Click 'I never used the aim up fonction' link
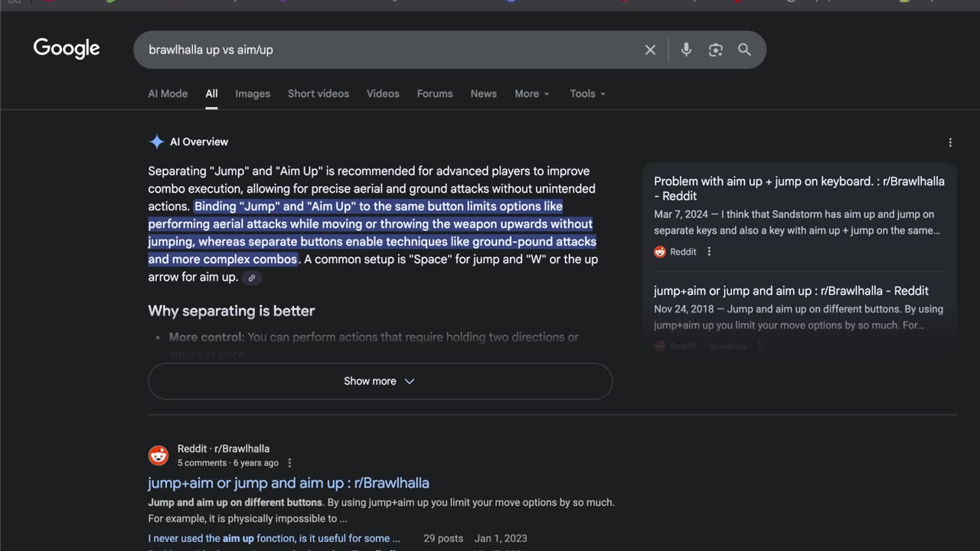 coord(274,538)
